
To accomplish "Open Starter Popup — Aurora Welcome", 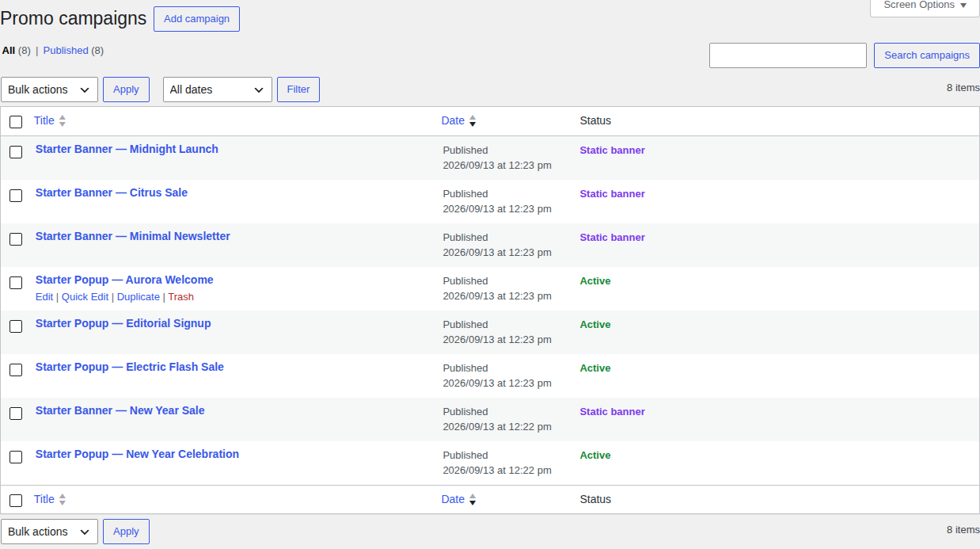I will 124,280.
